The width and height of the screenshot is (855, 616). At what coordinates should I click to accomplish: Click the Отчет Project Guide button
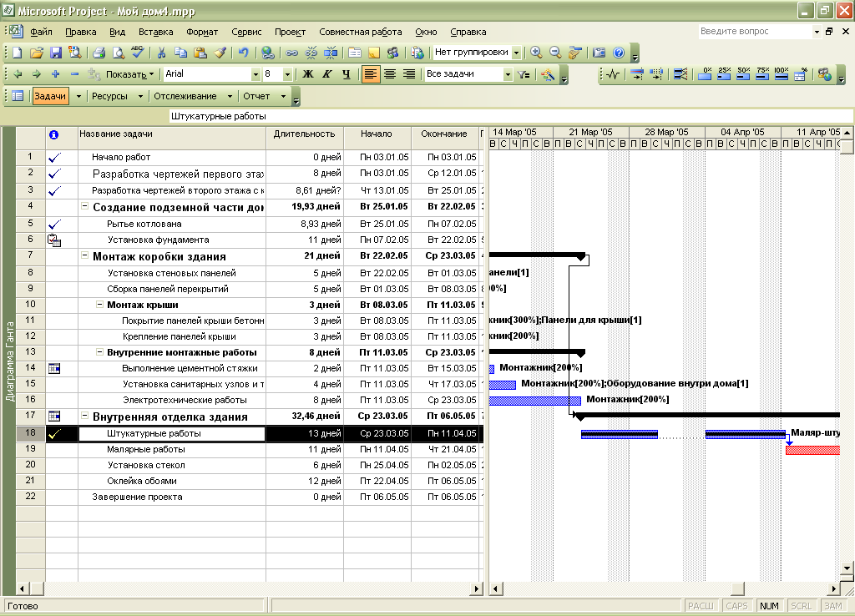(x=257, y=97)
